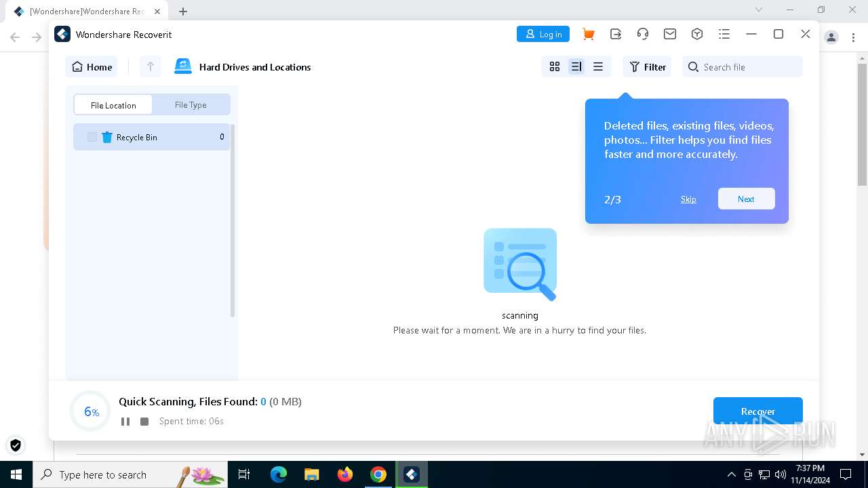Click Next in the tooltip

point(746,199)
